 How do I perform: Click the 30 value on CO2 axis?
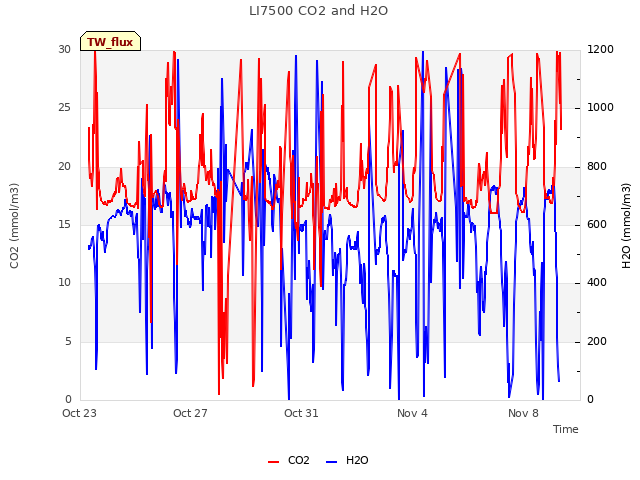64,49
